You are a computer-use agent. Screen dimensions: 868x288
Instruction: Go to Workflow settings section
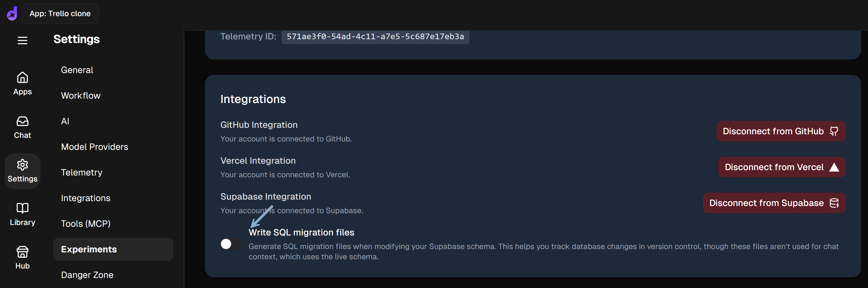click(81, 96)
